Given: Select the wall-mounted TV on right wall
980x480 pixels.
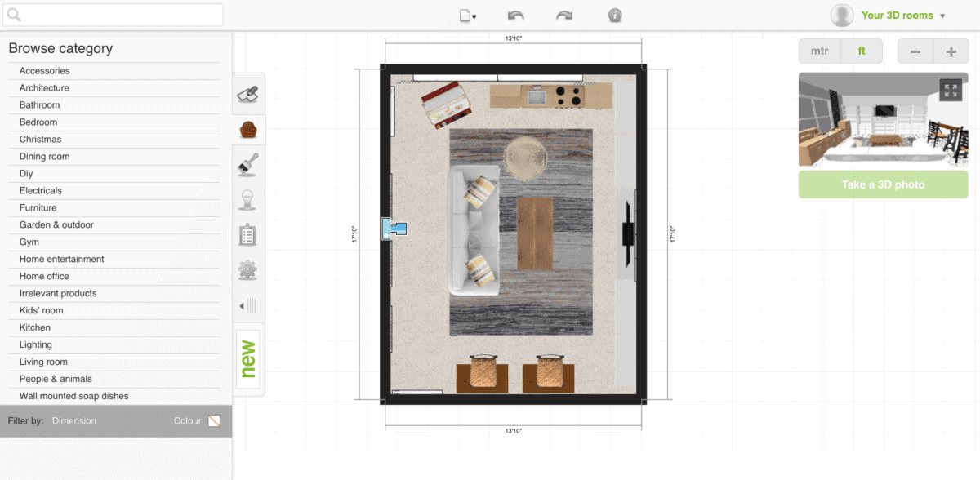Looking at the screenshot, I should (x=629, y=233).
